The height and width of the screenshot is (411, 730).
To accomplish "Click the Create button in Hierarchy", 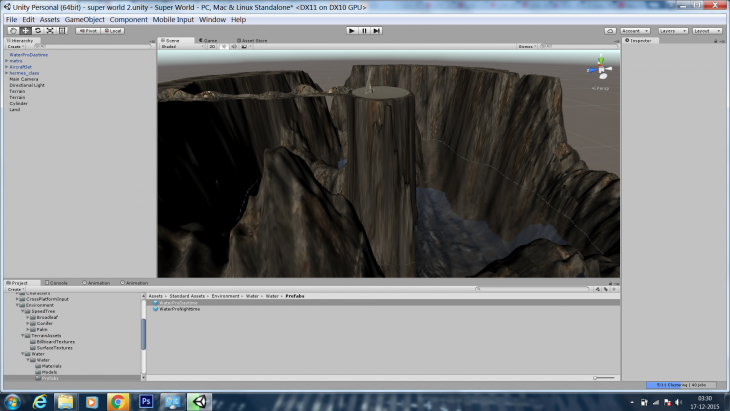I will point(15,46).
